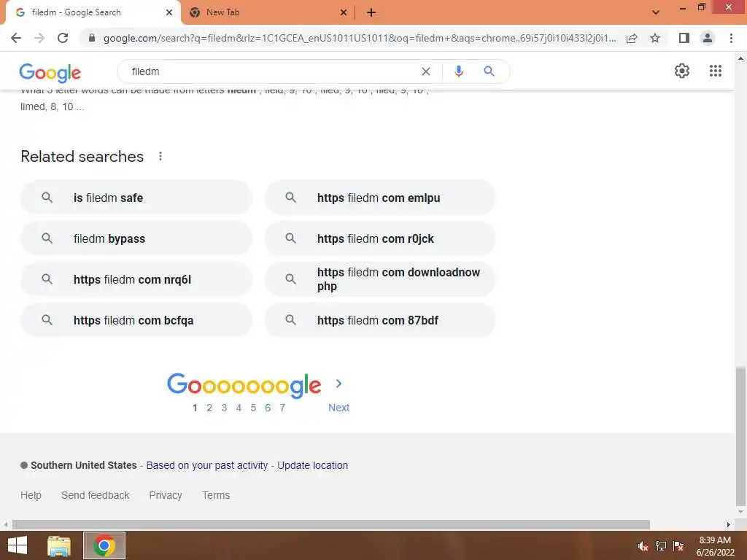The width and height of the screenshot is (747, 560).
Task: Share this page using the share icon
Action: pyautogui.click(x=632, y=38)
